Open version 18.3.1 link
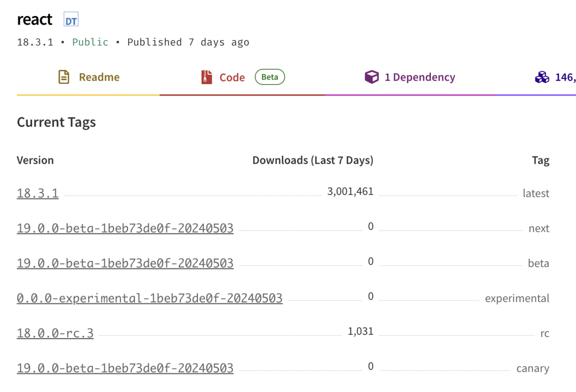 tap(37, 193)
